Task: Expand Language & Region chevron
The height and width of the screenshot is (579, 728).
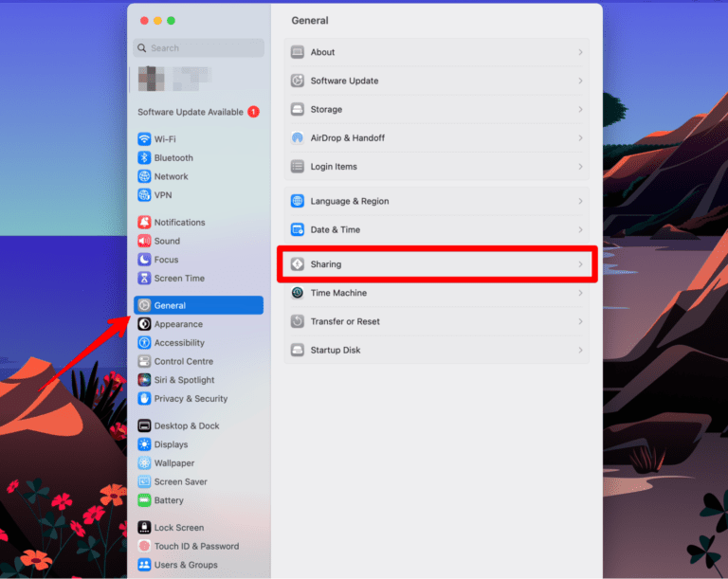Action: point(580,201)
